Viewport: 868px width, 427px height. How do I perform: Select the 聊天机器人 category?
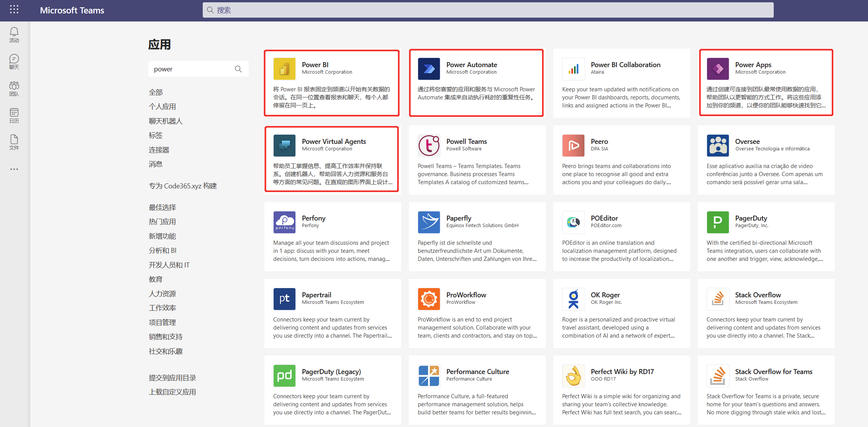(x=167, y=121)
